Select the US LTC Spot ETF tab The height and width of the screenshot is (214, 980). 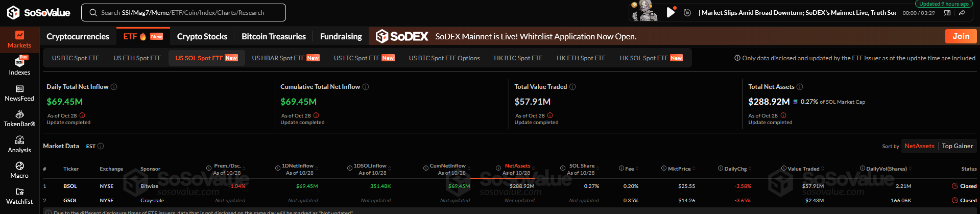364,58
